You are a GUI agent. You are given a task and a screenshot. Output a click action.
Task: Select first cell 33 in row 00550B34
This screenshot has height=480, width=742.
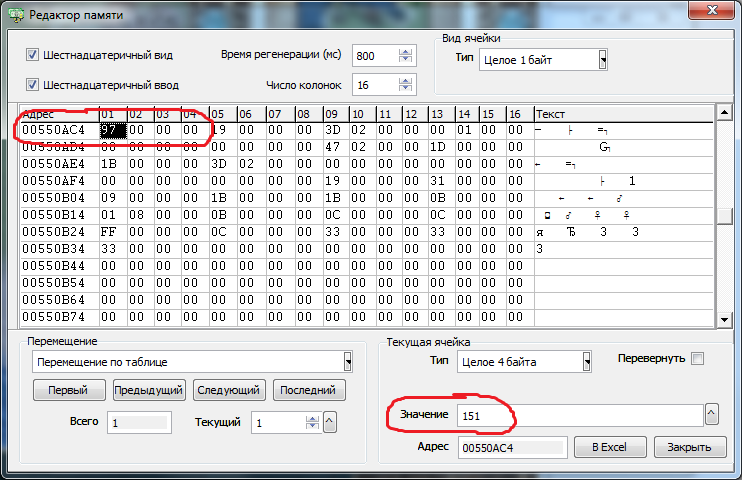pyautogui.click(x=113, y=249)
